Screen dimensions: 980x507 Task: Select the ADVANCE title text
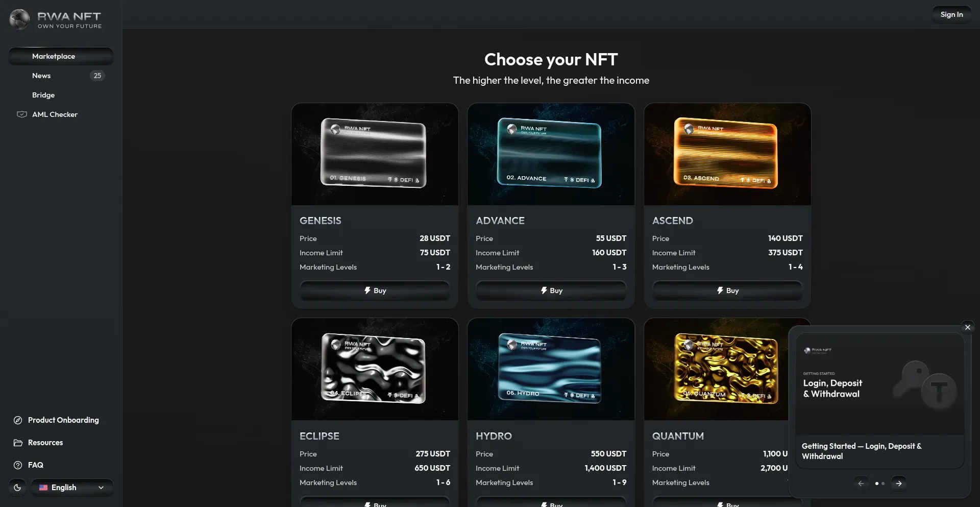(500, 221)
